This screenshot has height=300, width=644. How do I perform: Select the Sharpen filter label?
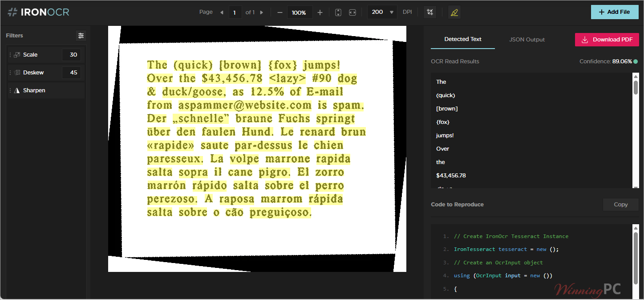pyautogui.click(x=34, y=90)
